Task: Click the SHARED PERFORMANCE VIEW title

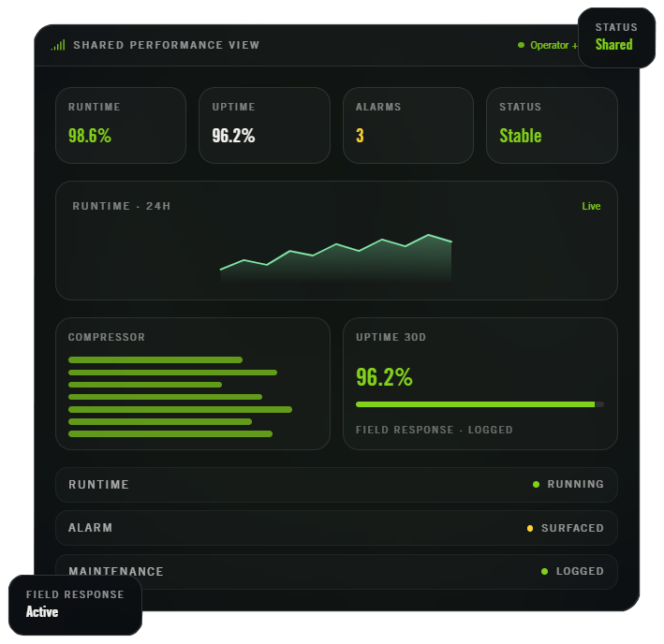Action: click(x=167, y=45)
